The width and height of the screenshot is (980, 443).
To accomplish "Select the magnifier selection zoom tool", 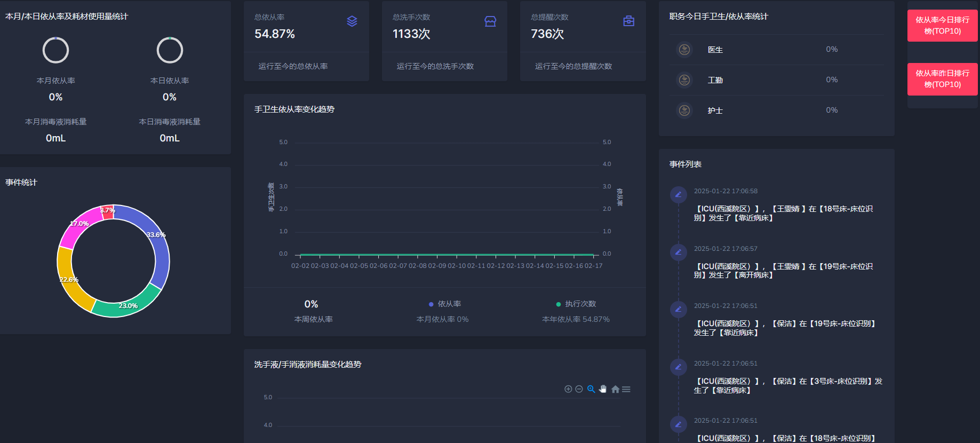I will click(591, 389).
